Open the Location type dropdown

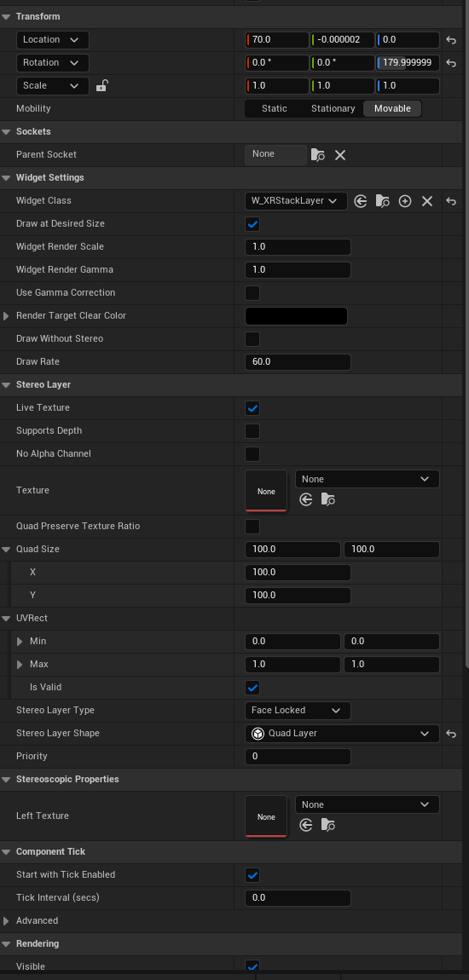[53, 40]
